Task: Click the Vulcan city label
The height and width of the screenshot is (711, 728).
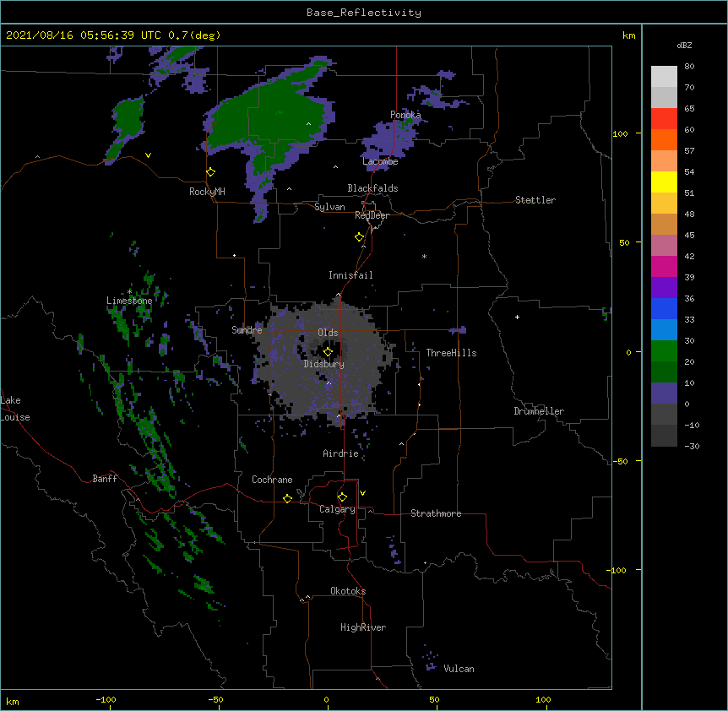Action: pos(459,669)
